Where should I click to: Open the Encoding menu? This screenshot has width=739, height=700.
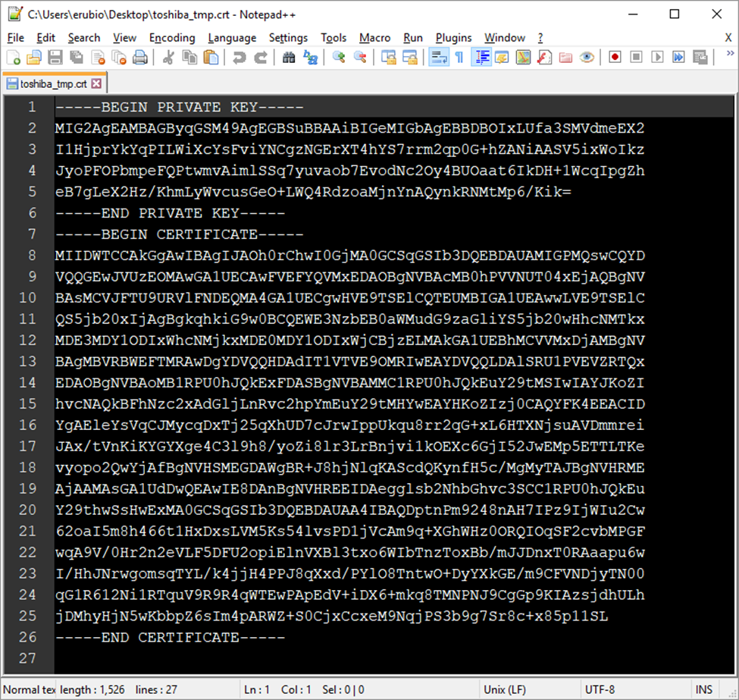pos(172,37)
